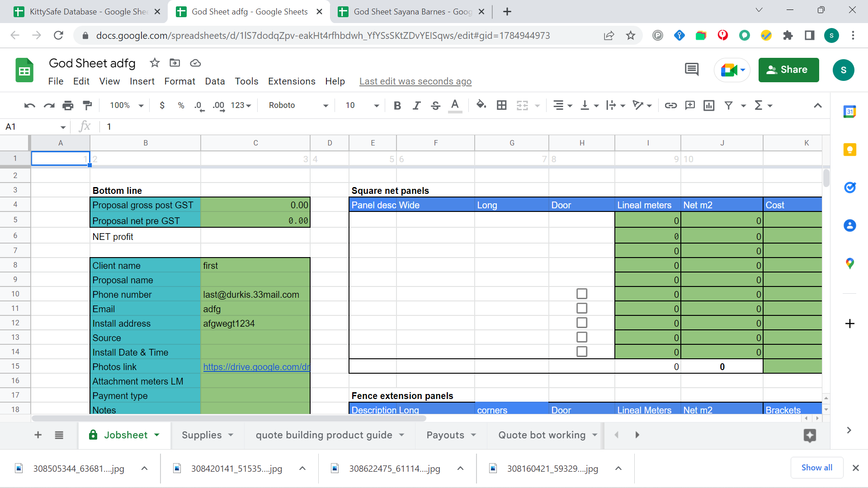View cloud save status icon
Screen dimensions: 868x488
(195, 63)
